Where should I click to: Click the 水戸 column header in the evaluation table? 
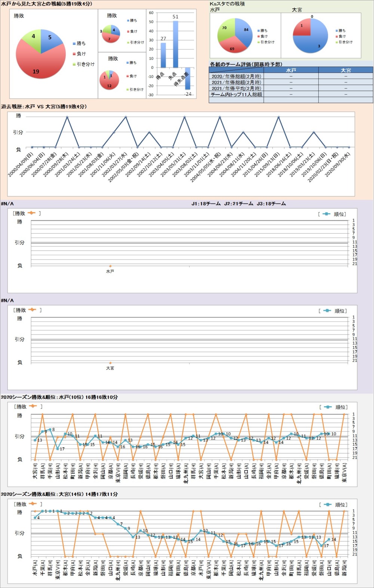pos(291,70)
